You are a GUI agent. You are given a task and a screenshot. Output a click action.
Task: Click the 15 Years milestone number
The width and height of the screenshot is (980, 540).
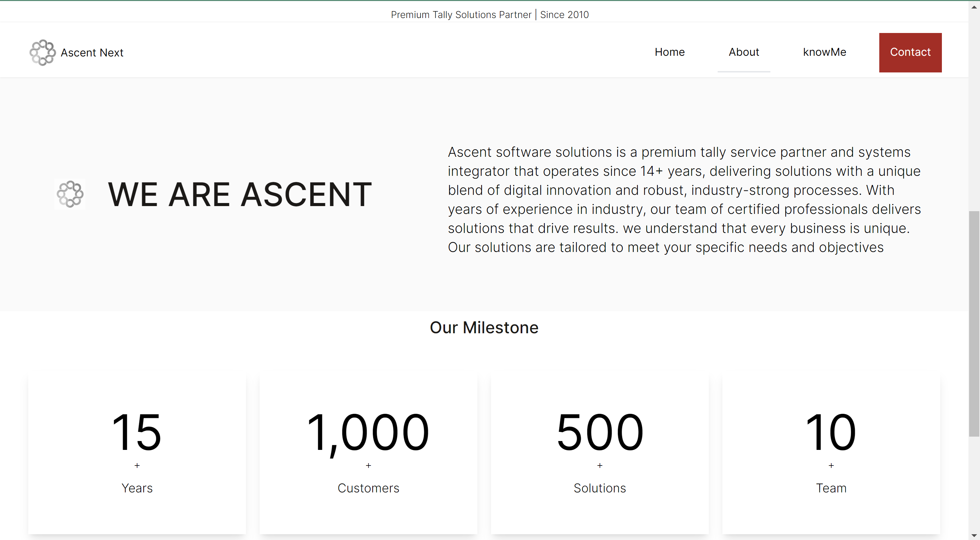[x=137, y=433]
